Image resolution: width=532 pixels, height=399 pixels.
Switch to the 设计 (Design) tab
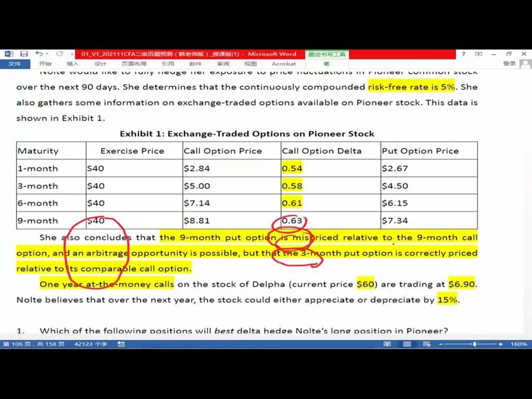tap(100, 64)
